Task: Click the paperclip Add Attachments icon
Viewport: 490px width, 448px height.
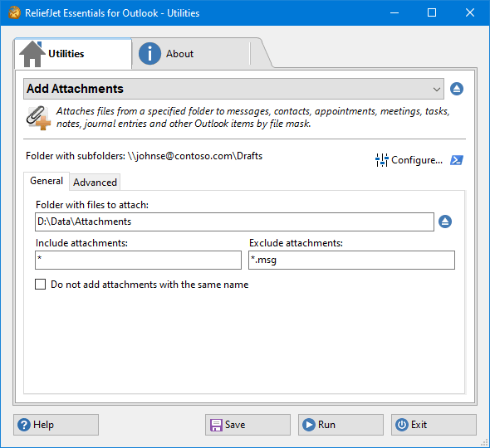Action: pos(38,118)
